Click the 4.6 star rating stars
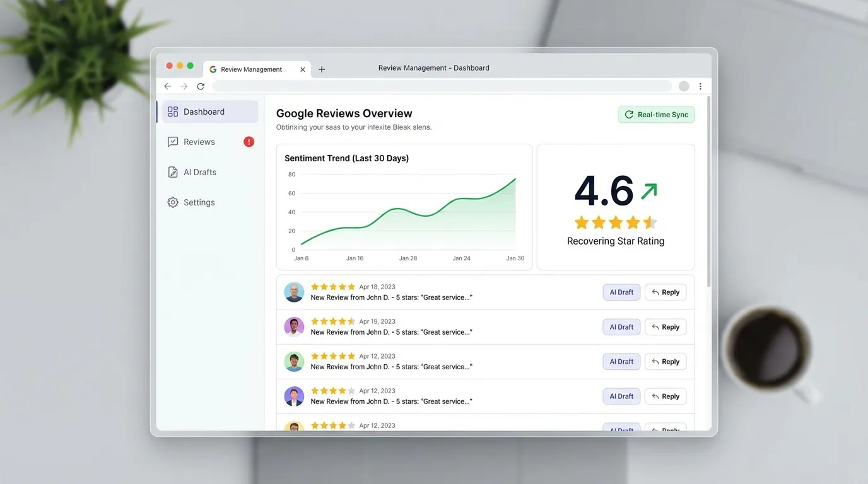Screen dimensions: 868x484 615,222
